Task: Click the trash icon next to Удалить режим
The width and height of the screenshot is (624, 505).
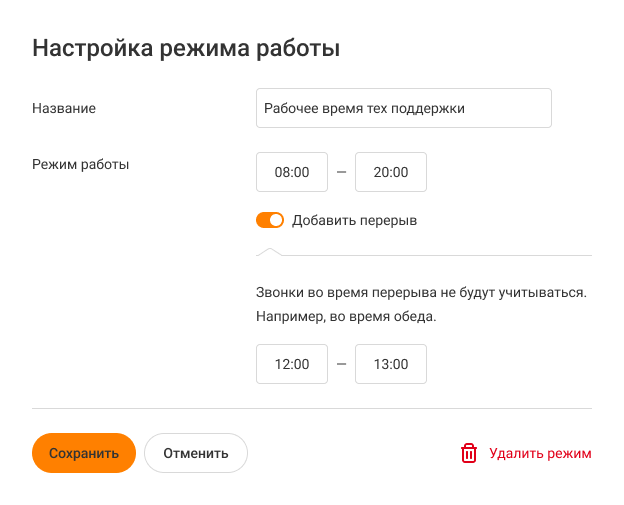Action: click(x=469, y=453)
